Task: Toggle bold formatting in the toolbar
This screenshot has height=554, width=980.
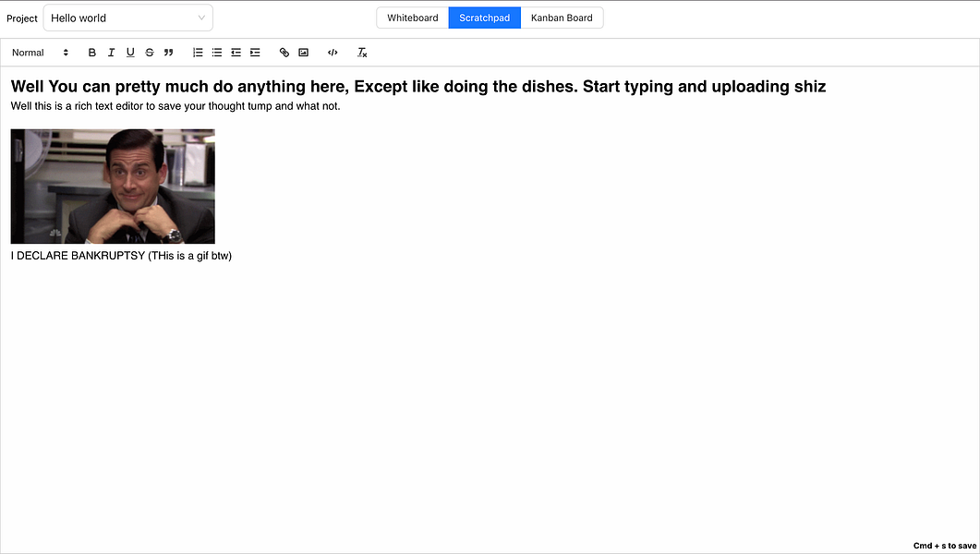Action: coord(91,53)
